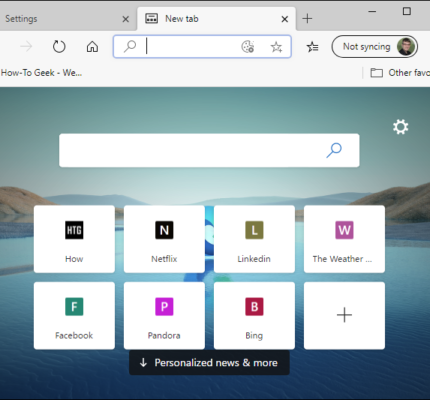Image resolution: width=430 pixels, height=400 pixels.
Task: Open new tab page settings gear
Action: (x=400, y=127)
